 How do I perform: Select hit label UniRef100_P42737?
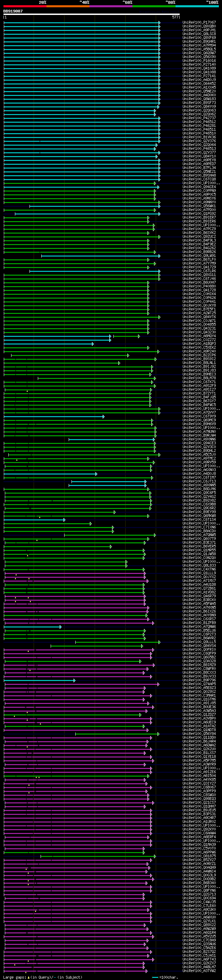click(199, 118)
